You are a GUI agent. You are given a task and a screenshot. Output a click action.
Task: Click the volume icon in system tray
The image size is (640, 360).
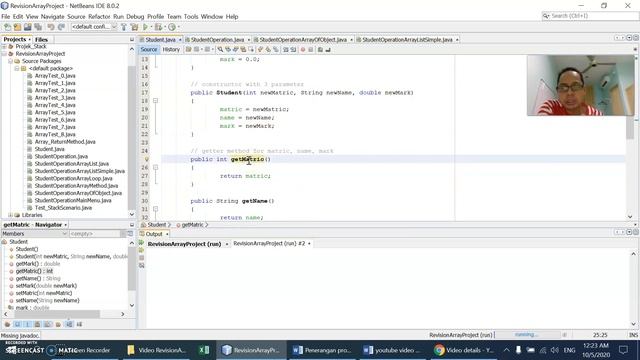pos(554,350)
